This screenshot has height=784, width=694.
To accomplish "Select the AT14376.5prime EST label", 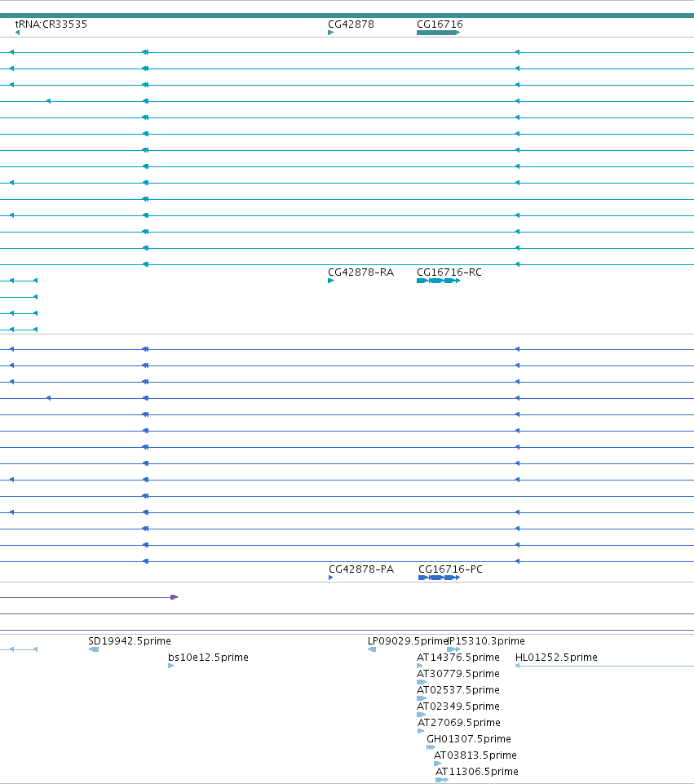I will click(458, 658).
